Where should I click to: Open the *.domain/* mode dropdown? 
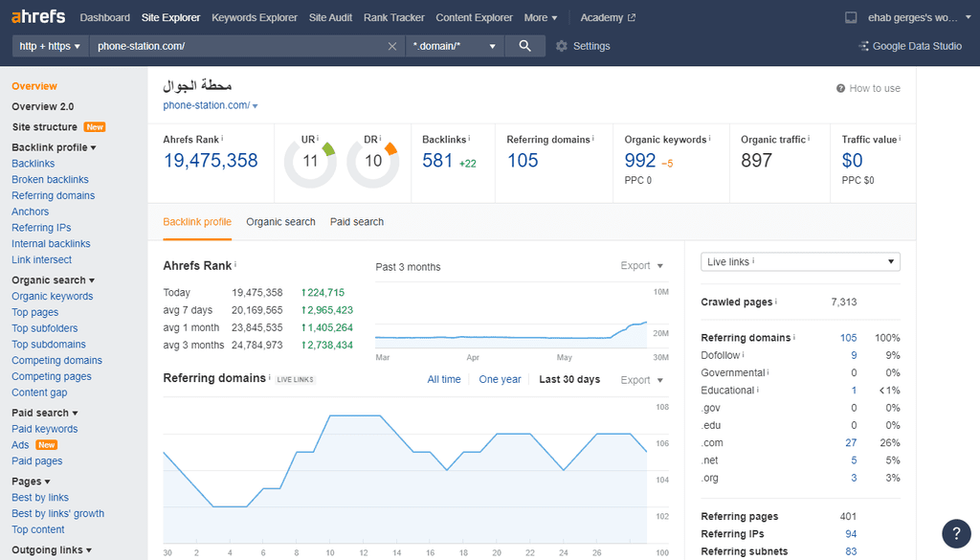click(x=455, y=46)
